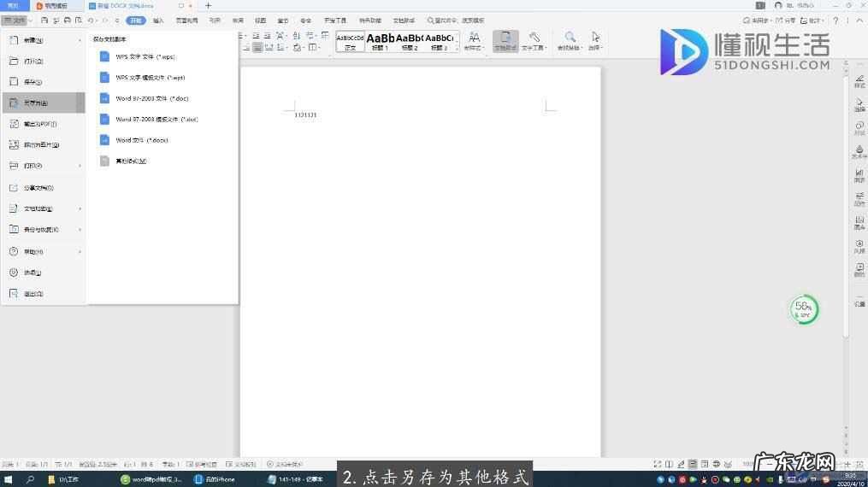Open 其他格式 save option

point(130,161)
